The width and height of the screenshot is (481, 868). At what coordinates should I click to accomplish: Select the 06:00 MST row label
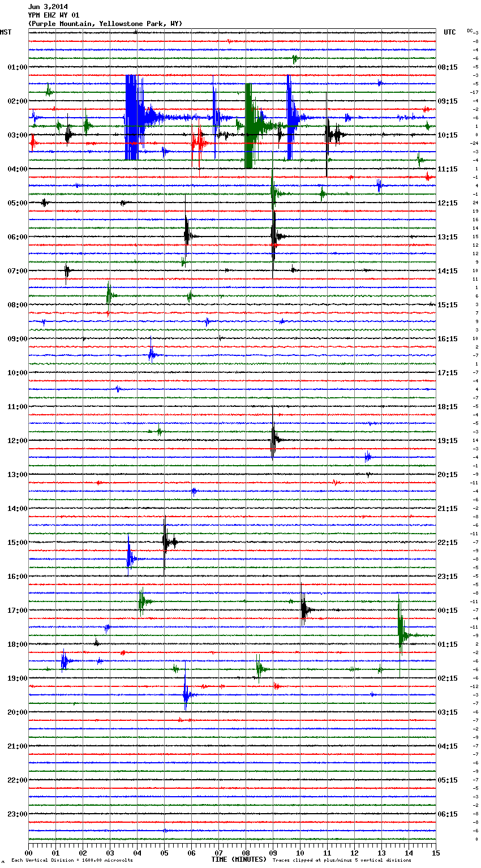pos(18,237)
